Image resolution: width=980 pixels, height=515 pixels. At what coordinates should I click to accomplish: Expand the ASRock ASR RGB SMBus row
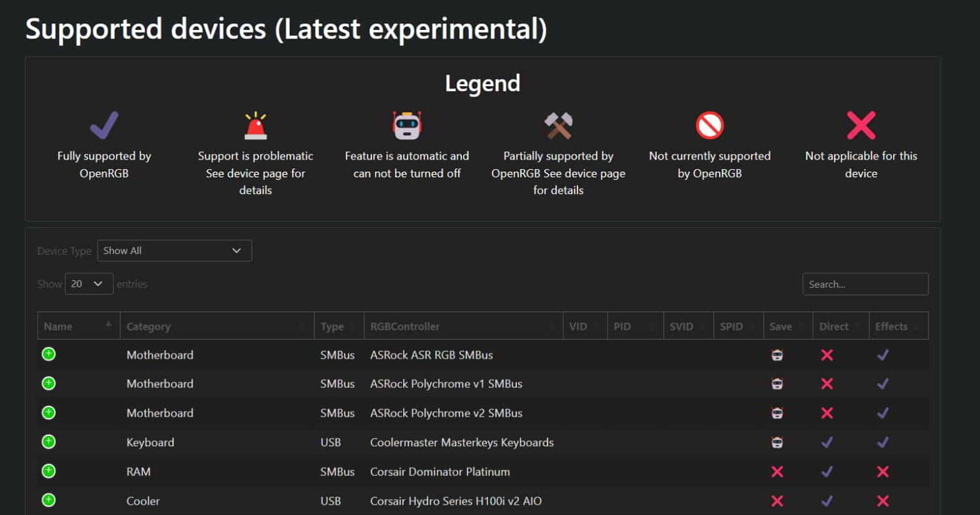point(48,354)
